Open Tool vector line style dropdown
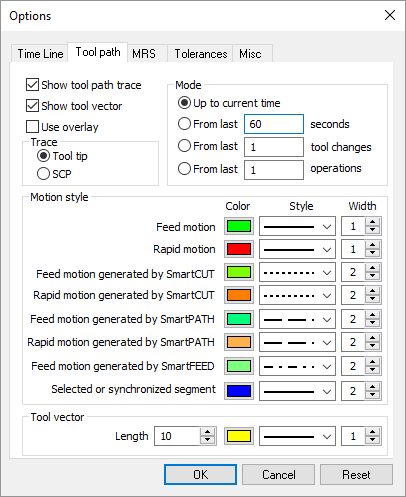 (297, 436)
